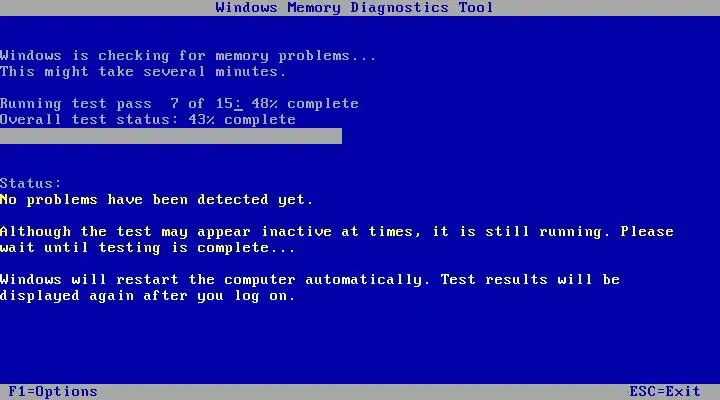Click the ESC=Exit label
This screenshot has height=400, width=720.
click(x=664, y=391)
